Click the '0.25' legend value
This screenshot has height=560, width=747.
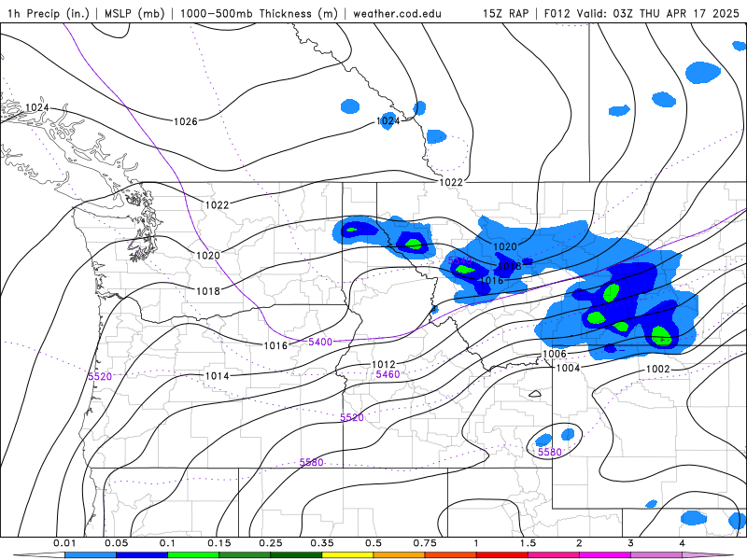point(271,543)
